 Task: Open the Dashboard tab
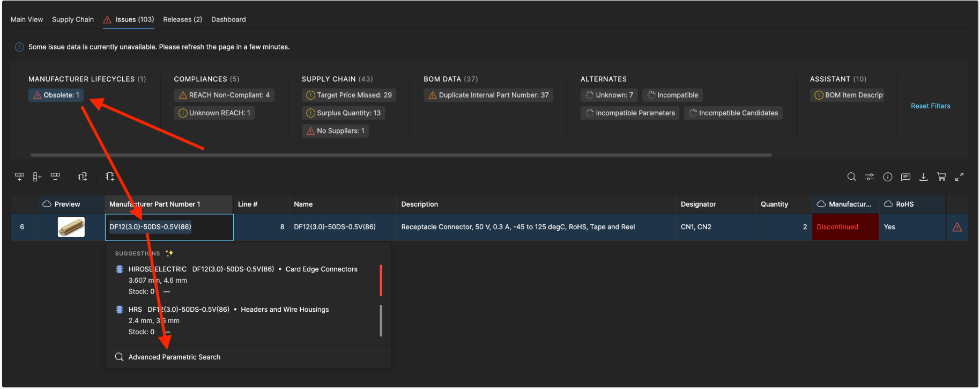coord(228,19)
